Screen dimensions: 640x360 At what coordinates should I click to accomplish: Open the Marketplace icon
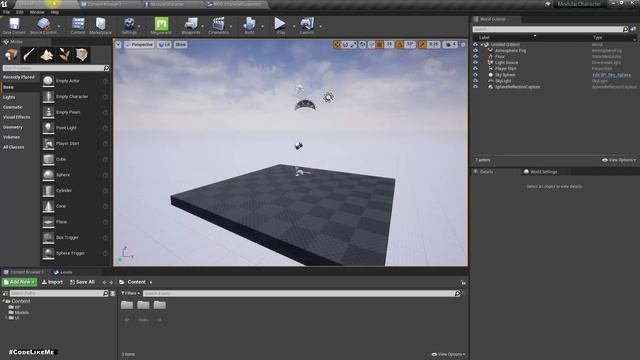100,25
